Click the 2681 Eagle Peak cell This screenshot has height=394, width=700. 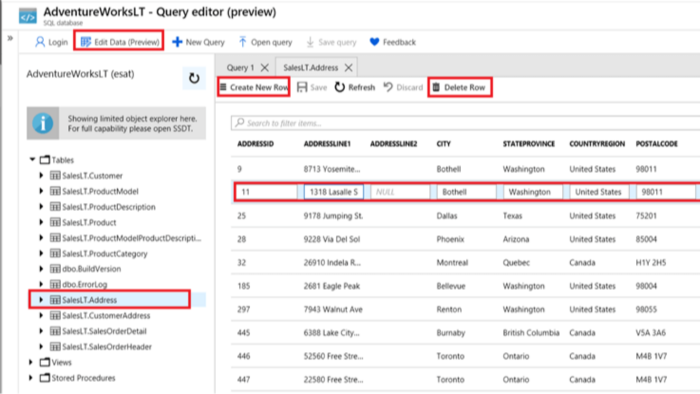coord(332,286)
